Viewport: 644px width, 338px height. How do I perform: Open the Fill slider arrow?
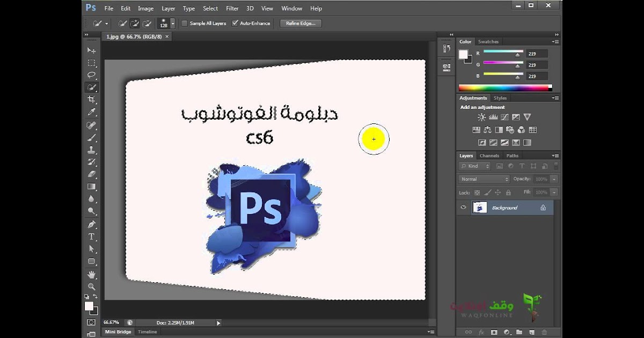(x=554, y=192)
